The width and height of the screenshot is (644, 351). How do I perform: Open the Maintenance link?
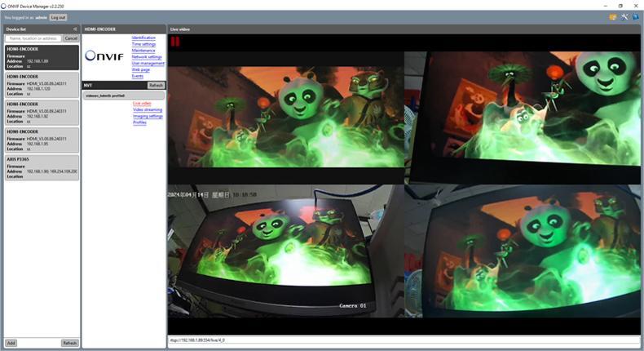point(143,51)
